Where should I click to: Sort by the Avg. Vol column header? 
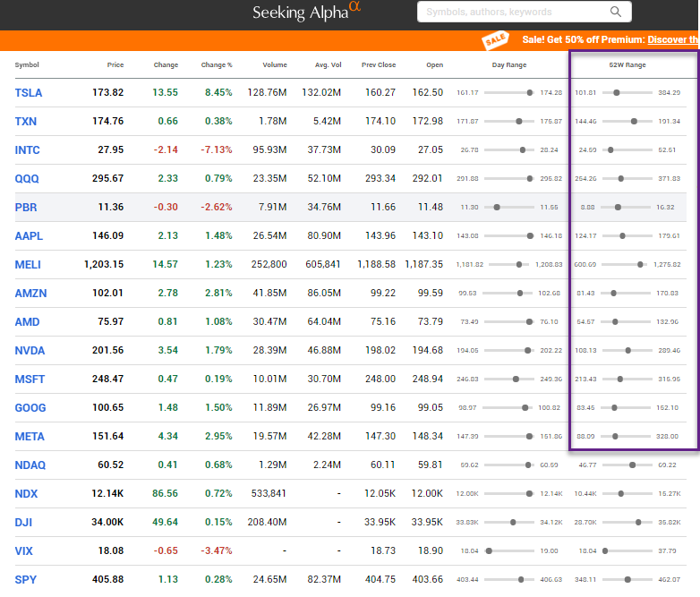click(329, 64)
